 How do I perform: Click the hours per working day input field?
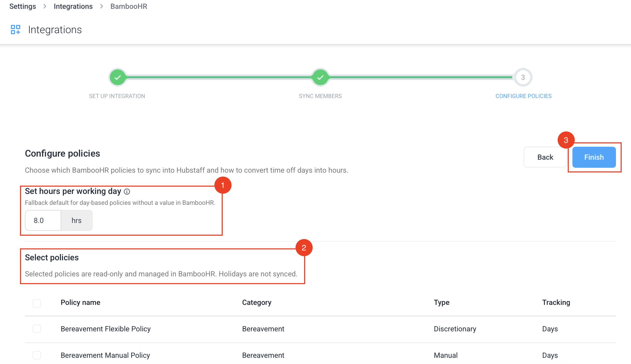(43, 220)
